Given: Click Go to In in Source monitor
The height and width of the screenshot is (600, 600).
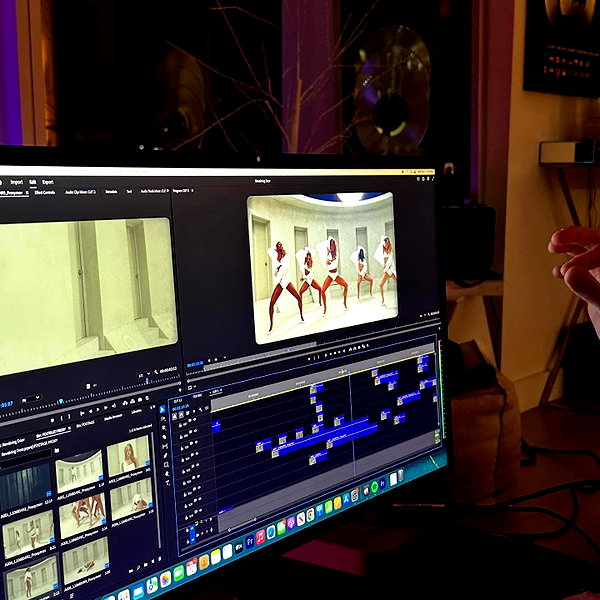Looking at the screenshot, I should [82, 413].
